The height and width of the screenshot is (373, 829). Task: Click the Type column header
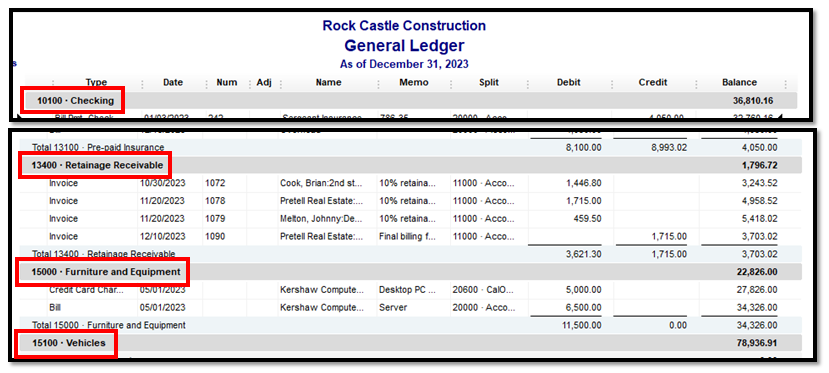(96, 82)
